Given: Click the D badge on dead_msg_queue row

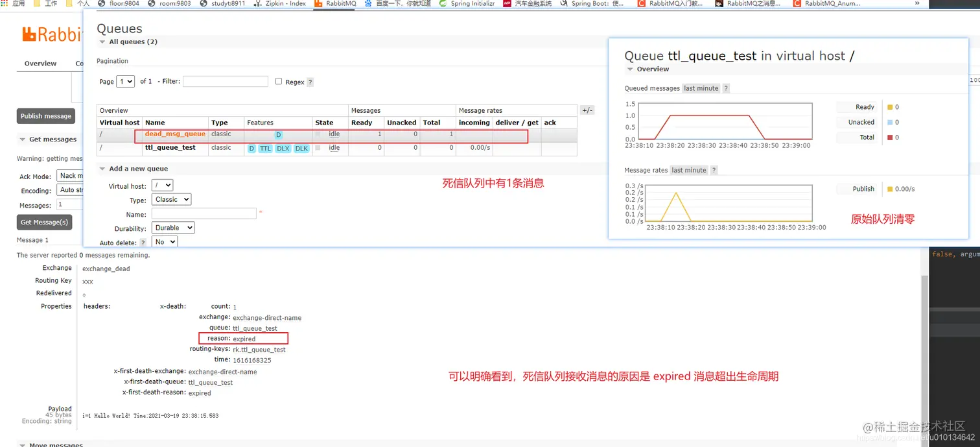Looking at the screenshot, I should point(279,135).
